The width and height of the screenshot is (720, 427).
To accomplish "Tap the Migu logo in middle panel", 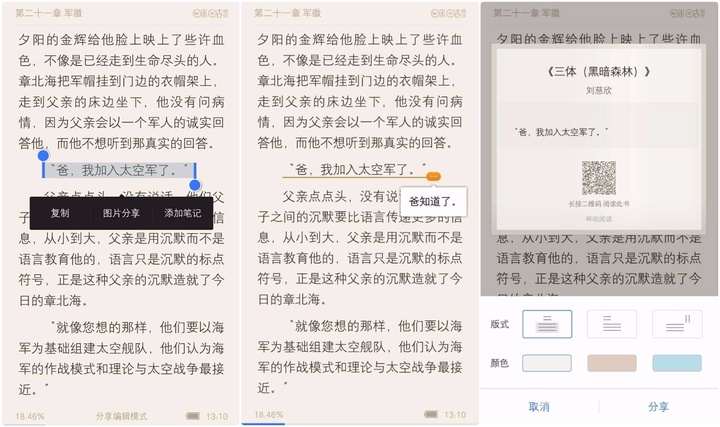I will point(448,14).
